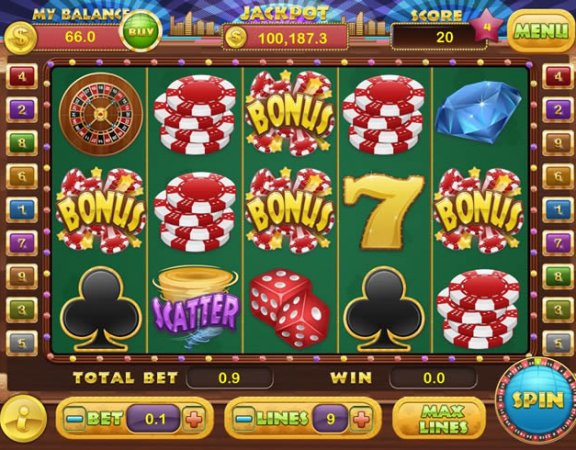Toggle blue payline 1 on the left
This screenshot has height=450, width=576.
(22, 210)
